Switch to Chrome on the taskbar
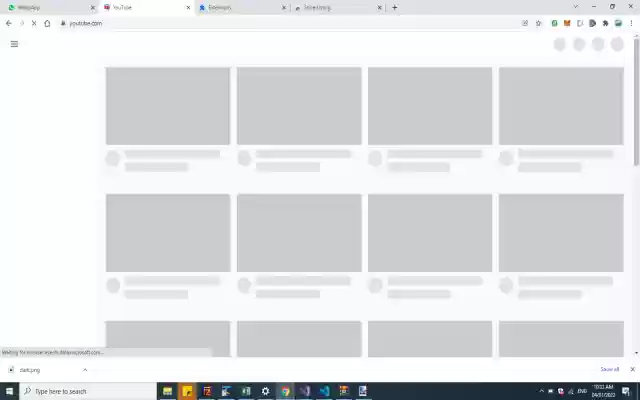 (285, 391)
